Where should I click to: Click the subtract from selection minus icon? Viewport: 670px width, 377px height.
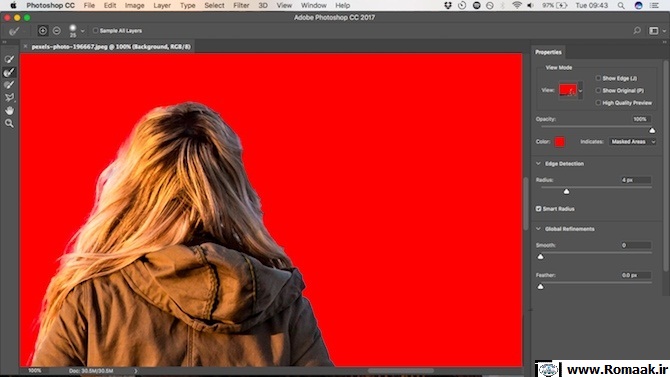(56, 31)
